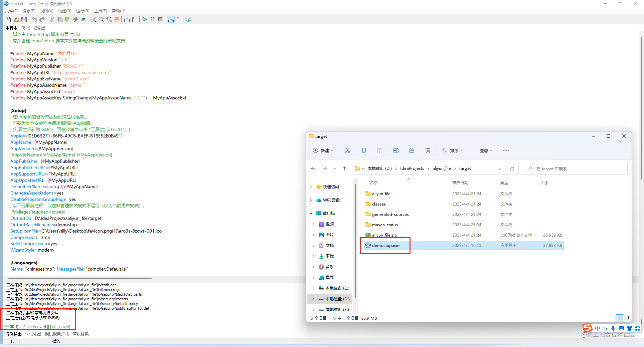Screen dimensions: 644x347
Task: Navigate to IdeaProjects via breadcrumb
Action: pos(412,168)
